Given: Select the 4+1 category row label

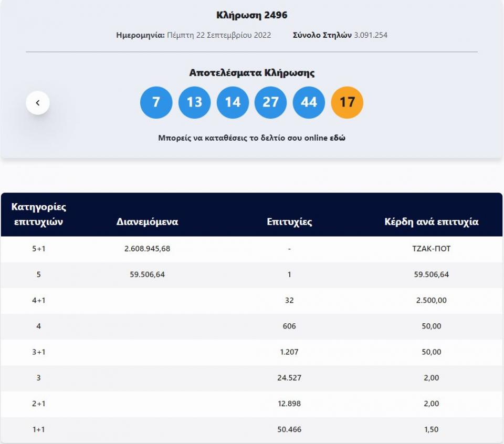Looking at the screenshot, I should (38, 300).
